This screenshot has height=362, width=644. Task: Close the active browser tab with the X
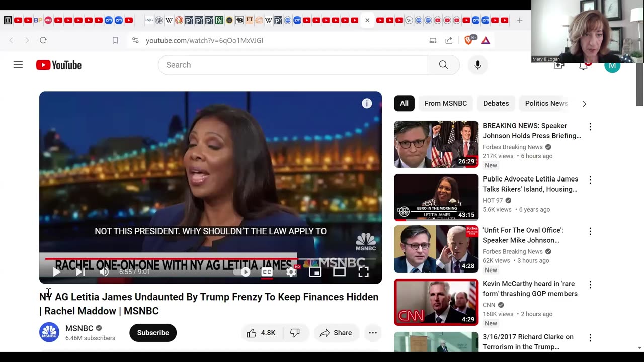click(367, 20)
